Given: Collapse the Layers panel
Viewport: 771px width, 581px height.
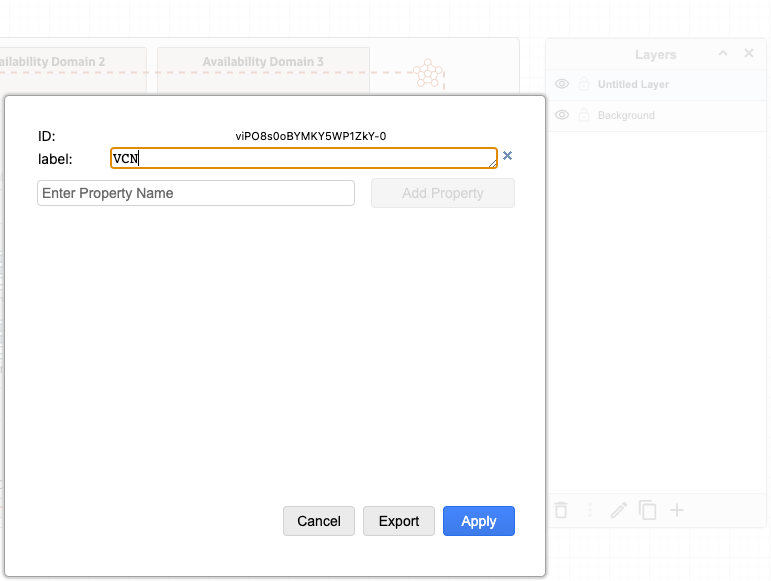Looking at the screenshot, I should point(723,53).
